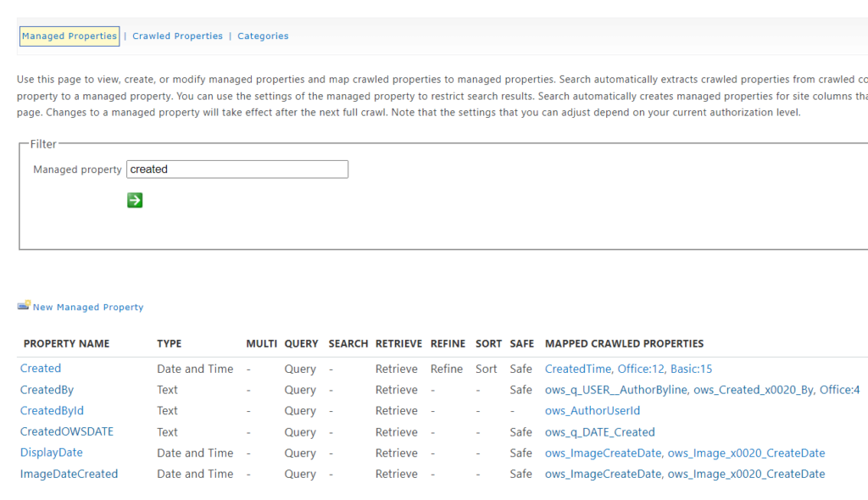
Task: Click the Sort value in the Created row
Action: point(486,369)
